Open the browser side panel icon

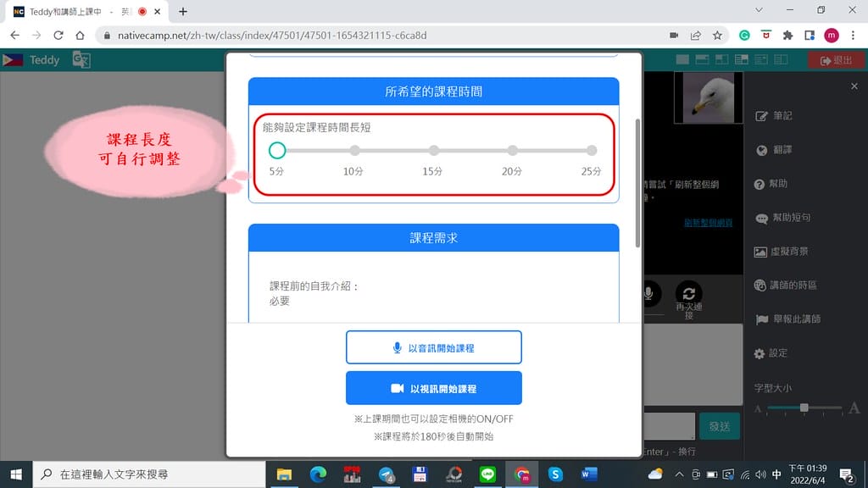pos(810,36)
